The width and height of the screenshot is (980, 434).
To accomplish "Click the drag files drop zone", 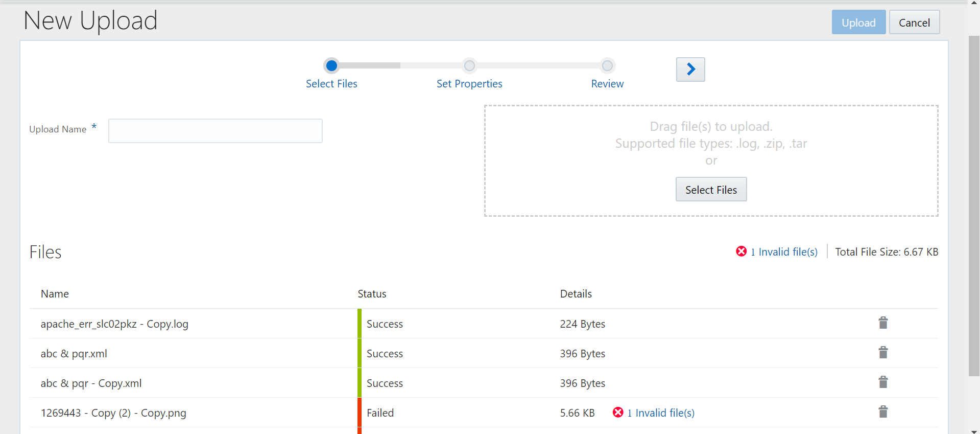I will (x=711, y=161).
